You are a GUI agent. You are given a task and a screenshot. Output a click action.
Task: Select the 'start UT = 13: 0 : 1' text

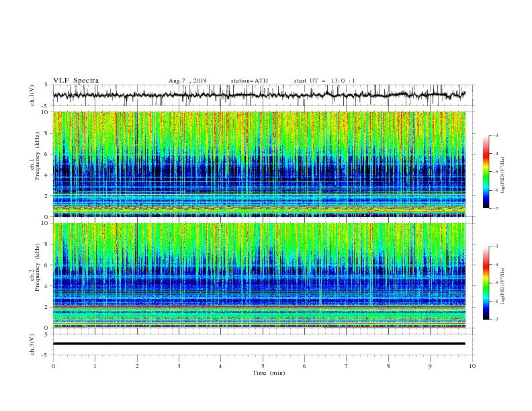click(x=324, y=81)
